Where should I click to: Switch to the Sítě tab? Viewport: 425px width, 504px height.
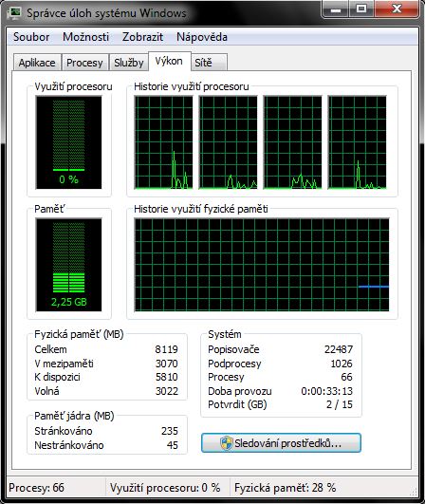tap(209, 63)
